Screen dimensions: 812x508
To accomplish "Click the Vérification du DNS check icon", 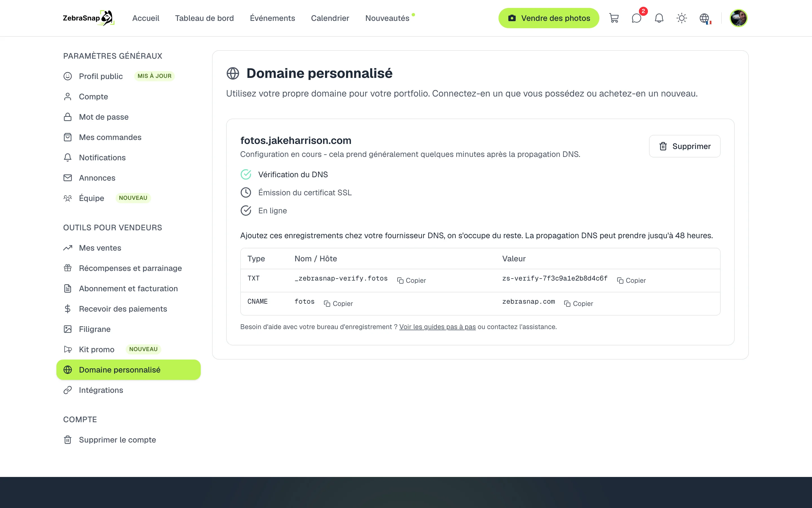I will pyautogui.click(x=246, y=174).
